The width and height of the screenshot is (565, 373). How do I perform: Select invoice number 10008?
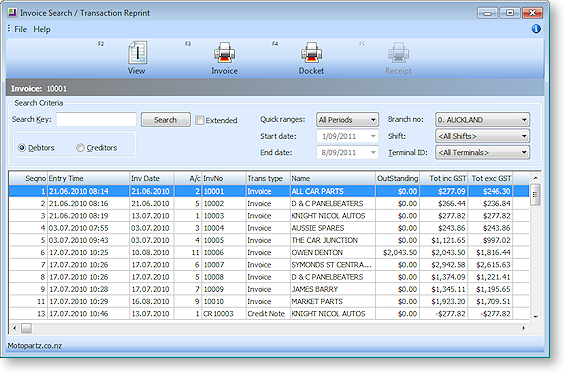pyautogui.click(x=214, y=277)
